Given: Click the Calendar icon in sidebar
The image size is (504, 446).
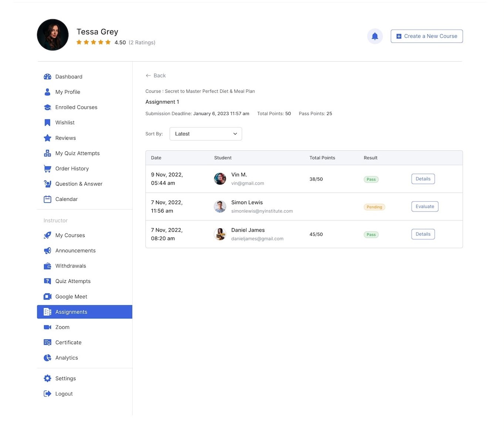Looking at the screenshot, I should [47, 199].
